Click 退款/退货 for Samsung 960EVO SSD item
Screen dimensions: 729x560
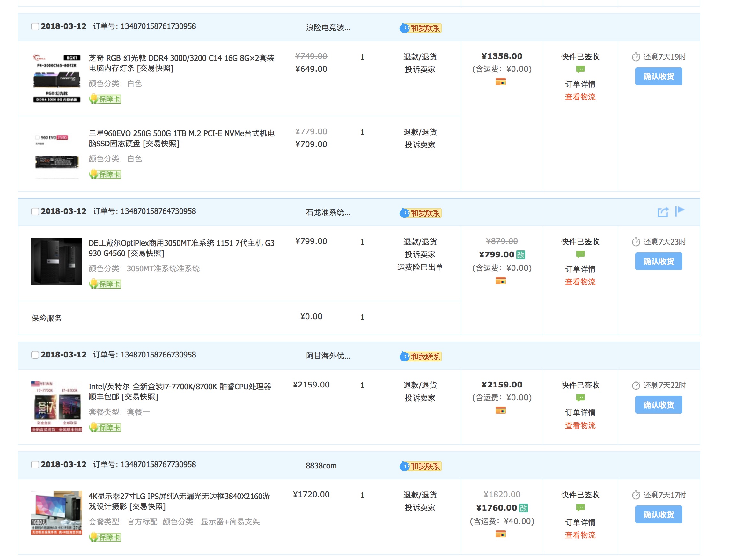[x=420, y=132]
